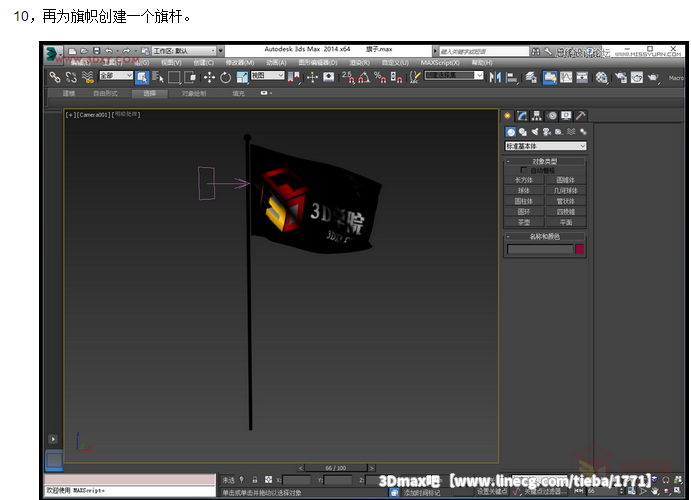Toggle the highlighted Ribbon display icon
This screenshot has width=691, height=500.
pos(550,78)
